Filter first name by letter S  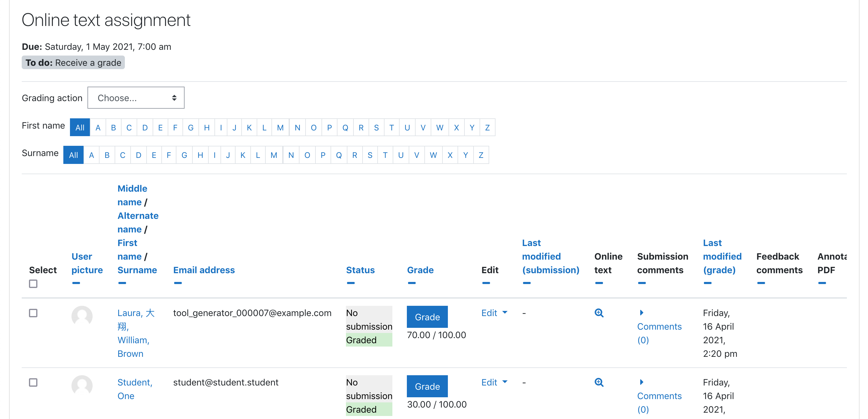pos(376,127)
